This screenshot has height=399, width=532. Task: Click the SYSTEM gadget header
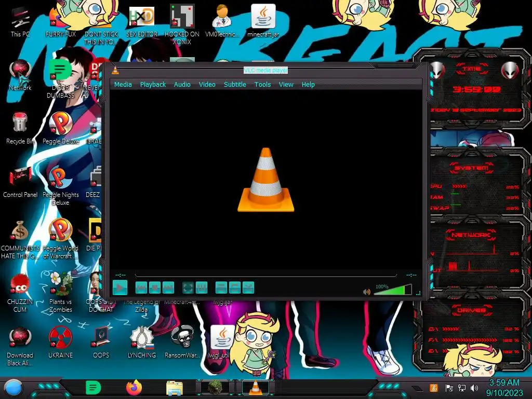[472, 168]
